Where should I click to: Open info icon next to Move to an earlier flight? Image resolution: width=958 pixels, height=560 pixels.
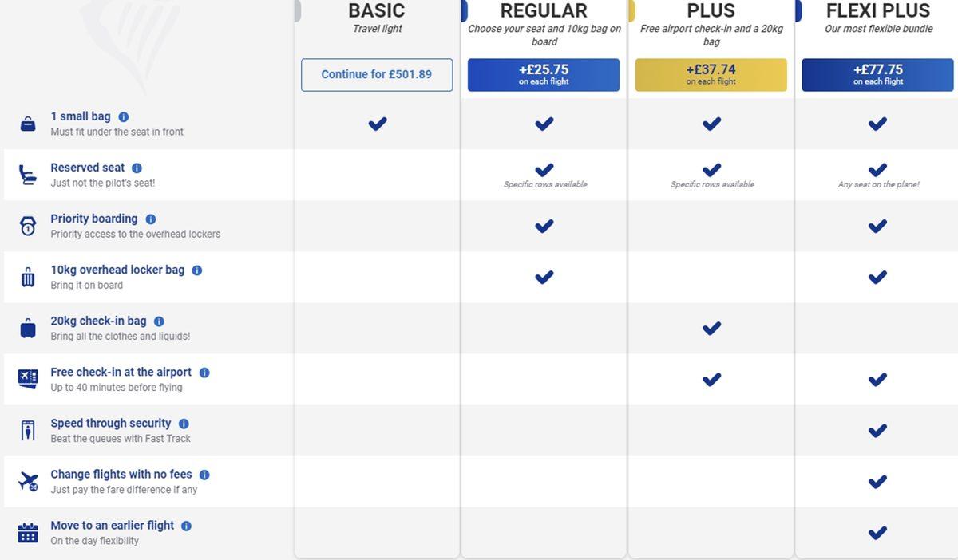pyautogui.click(x=186, y=526)
